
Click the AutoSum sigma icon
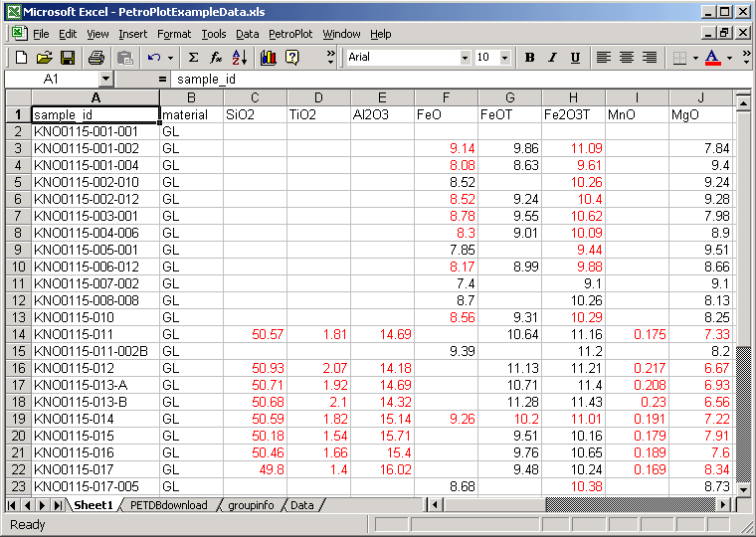click(193, 58)
